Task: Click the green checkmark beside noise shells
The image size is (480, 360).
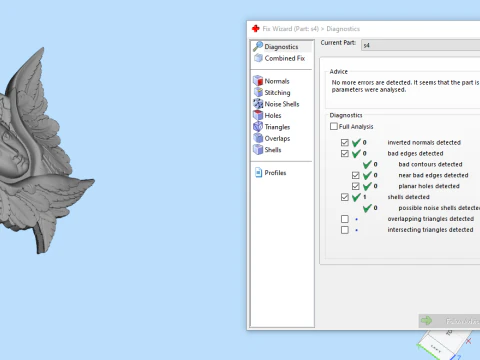Action: pos(367,208)
